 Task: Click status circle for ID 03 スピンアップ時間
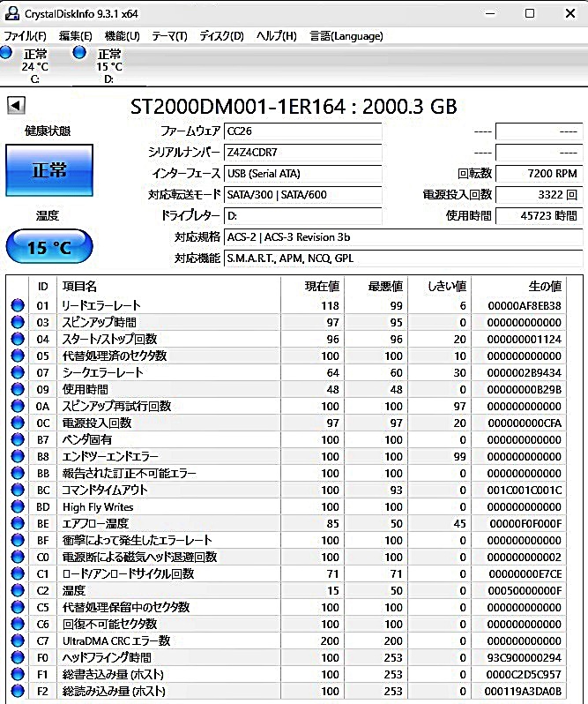tap(18, 322)
